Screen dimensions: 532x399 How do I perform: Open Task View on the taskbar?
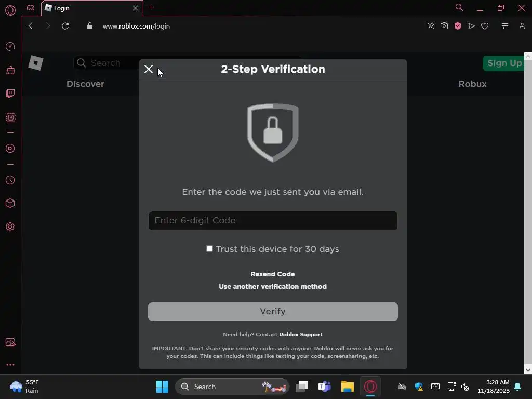pos(302,387)
